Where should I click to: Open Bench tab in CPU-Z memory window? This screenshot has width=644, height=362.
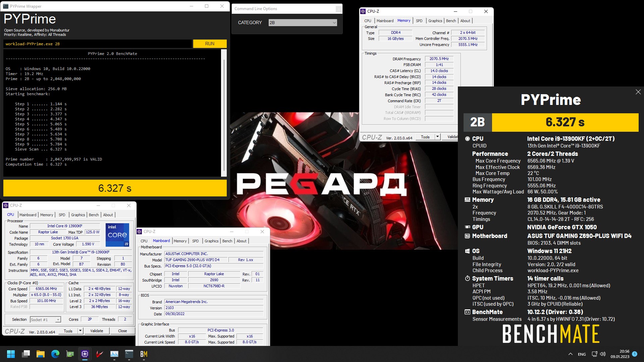point(451,21)
